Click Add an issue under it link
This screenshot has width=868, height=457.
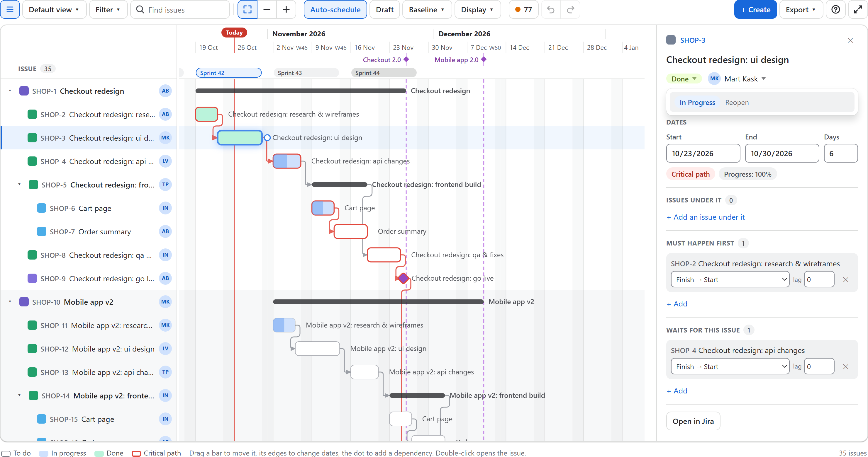706,217
